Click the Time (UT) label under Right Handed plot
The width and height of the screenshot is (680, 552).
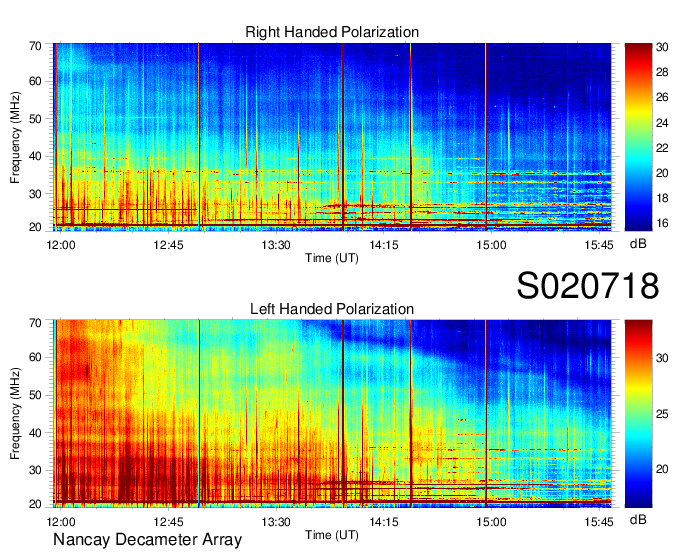pyautogui.click(x=332, y=258)
